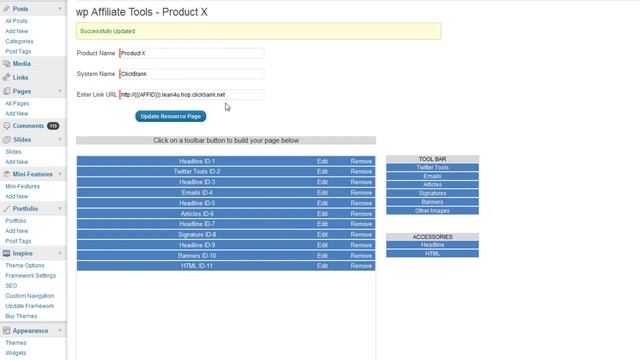Add Twitter Tools from the tool bar

pos(432,167)
